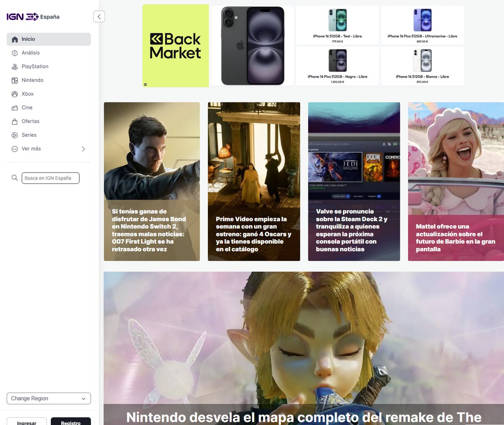Open the Change Region dropdown
This screenshot has width=504, height=425.
coord(49,399)
